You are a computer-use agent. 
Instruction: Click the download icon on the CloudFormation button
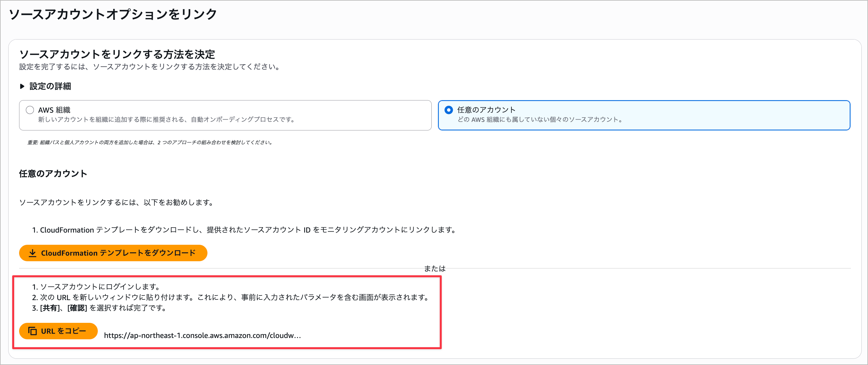pos(33,253)
